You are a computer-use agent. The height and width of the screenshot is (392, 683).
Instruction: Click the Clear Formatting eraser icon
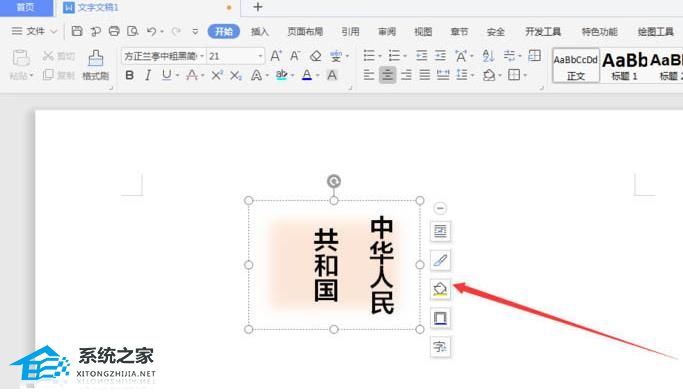315,56
